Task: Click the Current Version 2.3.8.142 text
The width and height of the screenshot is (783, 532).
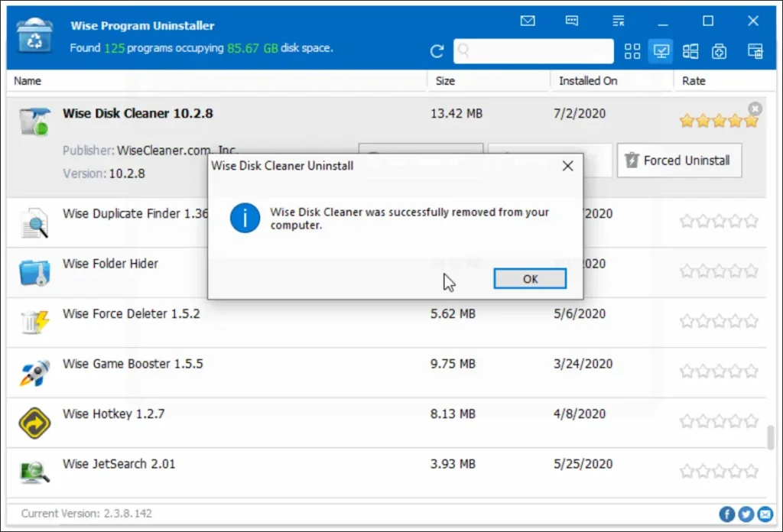Action: click(86, 514)
